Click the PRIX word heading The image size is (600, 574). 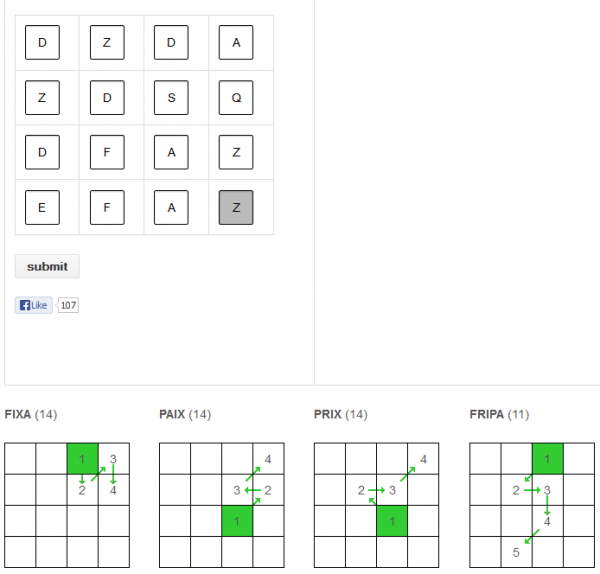click(x=327, y=414)
